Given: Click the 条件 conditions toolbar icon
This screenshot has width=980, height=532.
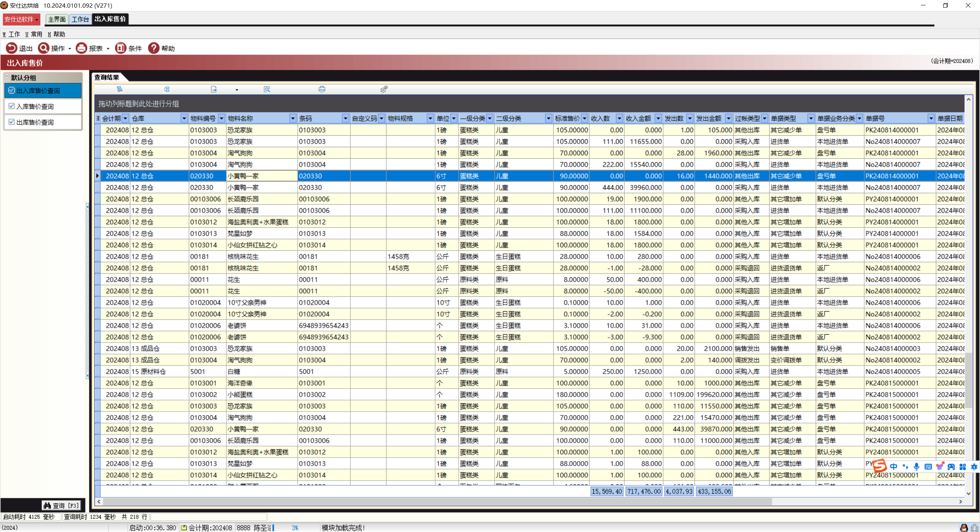Looking at the screenshot, I should point(121,48).
